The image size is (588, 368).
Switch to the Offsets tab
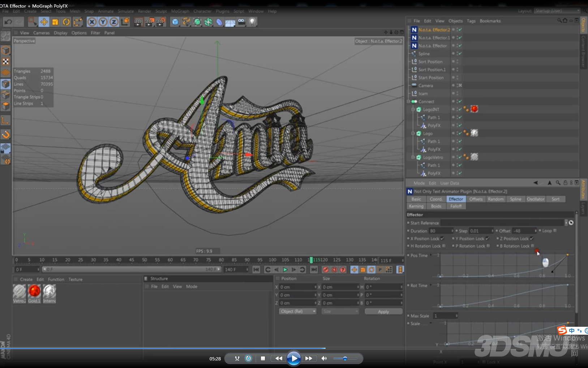(476, 199)
